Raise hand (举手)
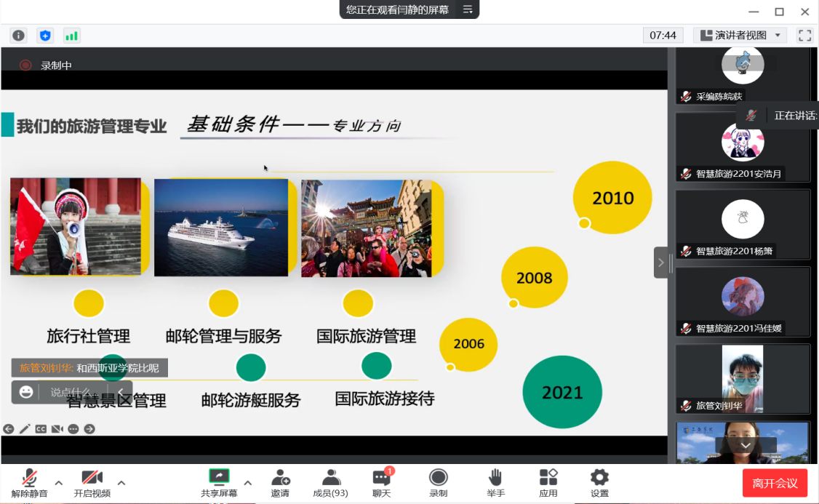 coord(495,483)
